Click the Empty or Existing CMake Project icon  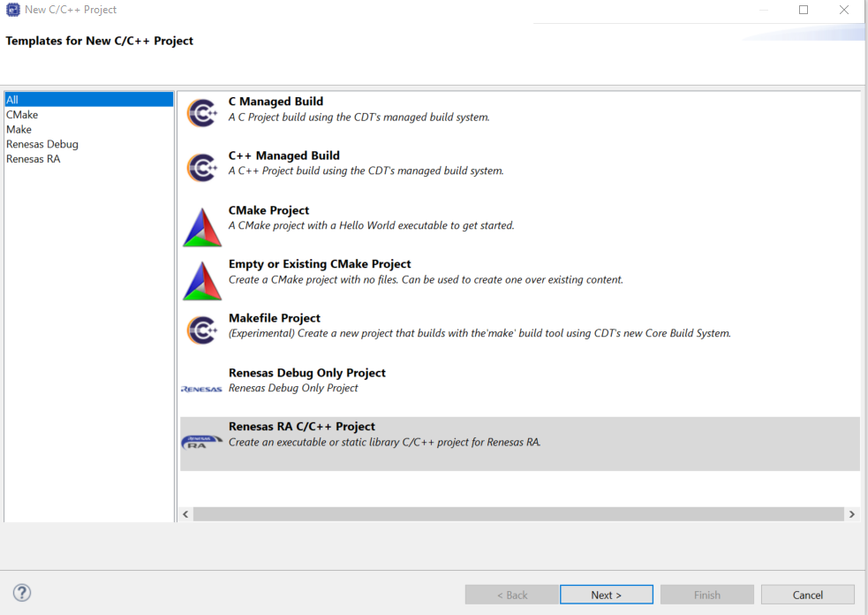click(202, 281)
